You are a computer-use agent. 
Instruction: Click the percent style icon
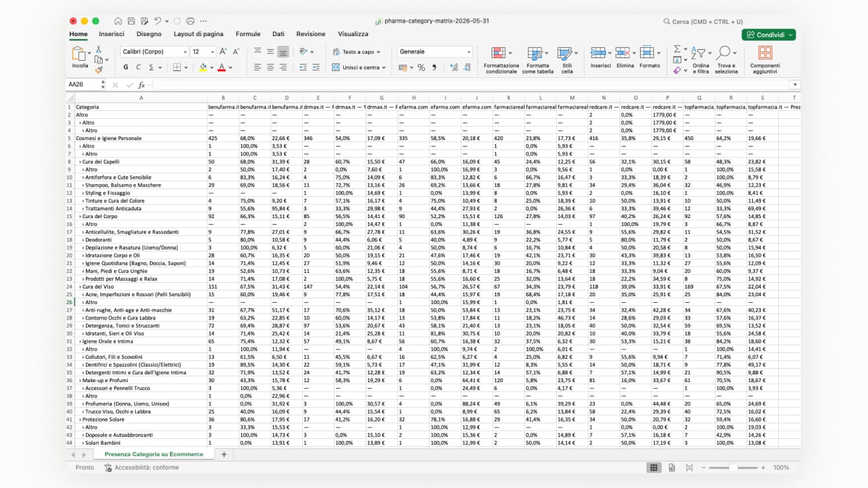[421, 67]
